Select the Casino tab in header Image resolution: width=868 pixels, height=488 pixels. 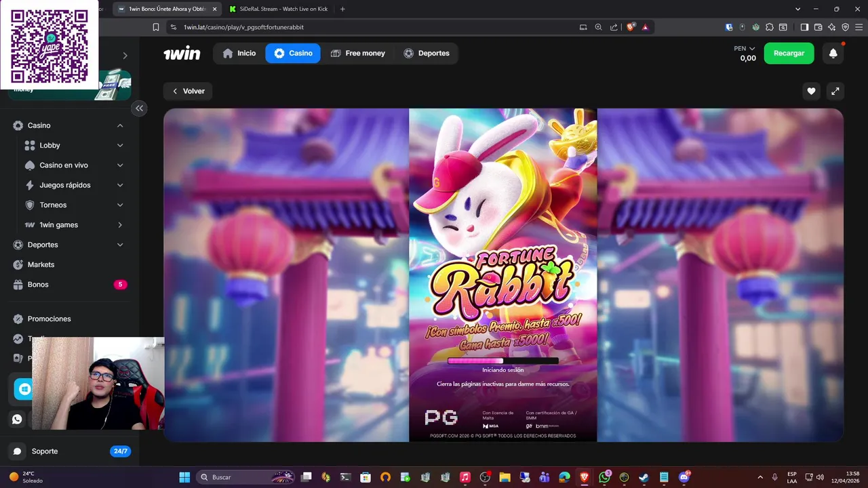click(293, 54)
